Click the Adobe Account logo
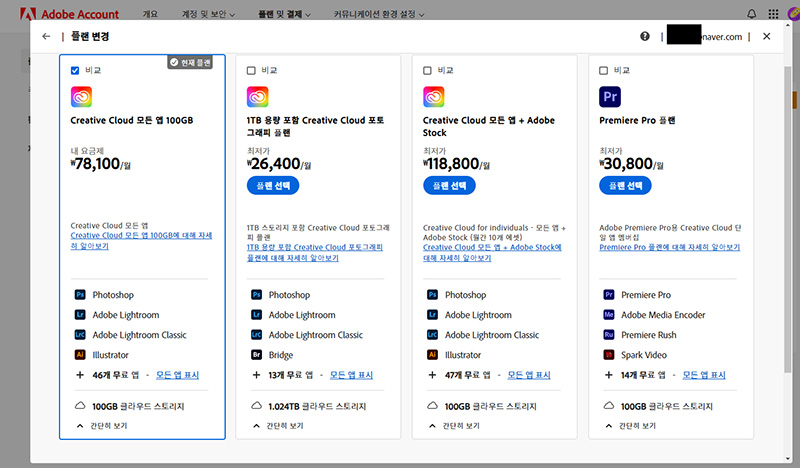This screenshot has width=800, height=468. (x=69, y=14)
